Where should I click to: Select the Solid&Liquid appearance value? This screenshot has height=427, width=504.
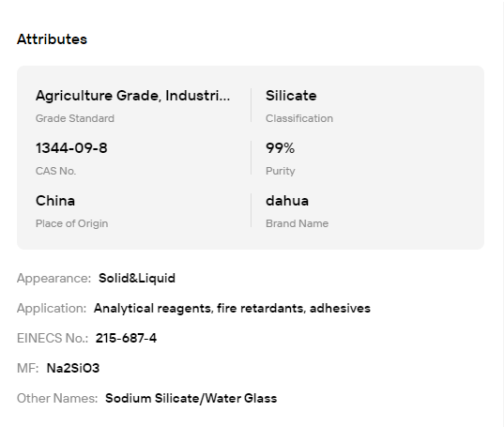pos(137,278)
